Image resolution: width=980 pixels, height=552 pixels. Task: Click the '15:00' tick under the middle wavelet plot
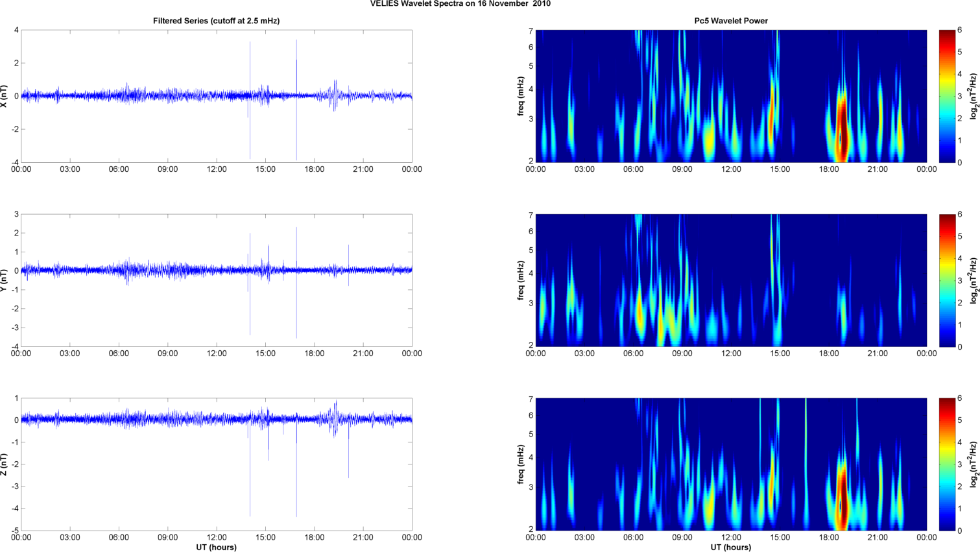(780, 354)
